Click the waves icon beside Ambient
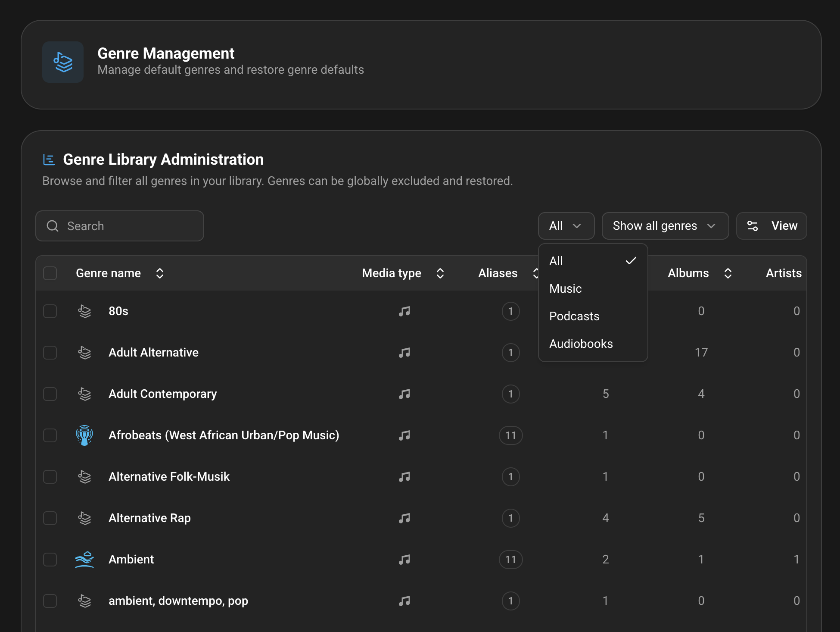The width and height of the screenshot is (840, 632). click(84, 560)
